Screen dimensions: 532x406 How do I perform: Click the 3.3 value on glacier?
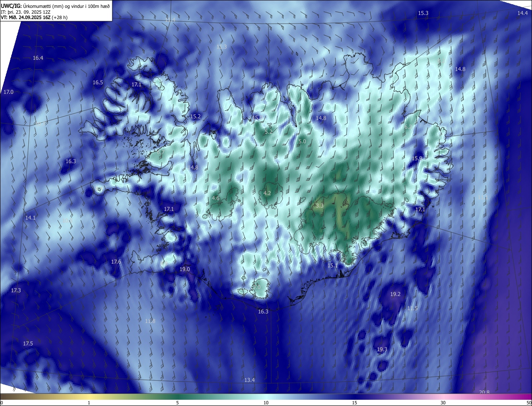320,206
